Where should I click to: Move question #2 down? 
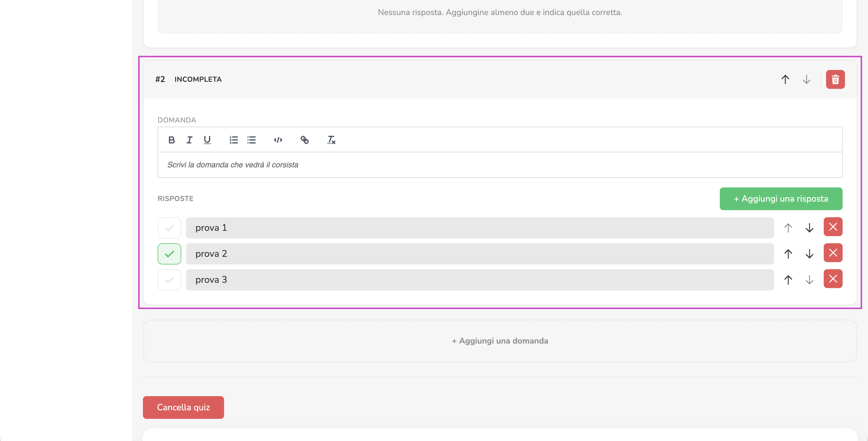coord(806,79)
